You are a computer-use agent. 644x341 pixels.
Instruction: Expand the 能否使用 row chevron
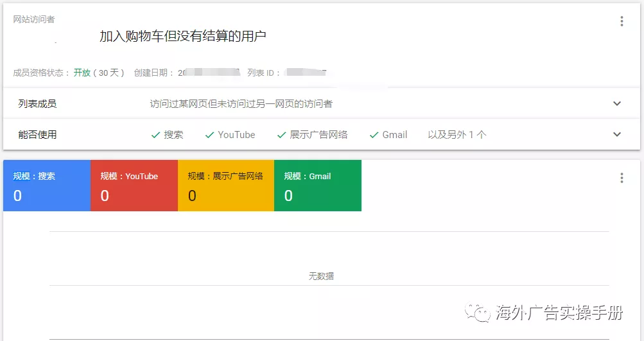[617, 134]
